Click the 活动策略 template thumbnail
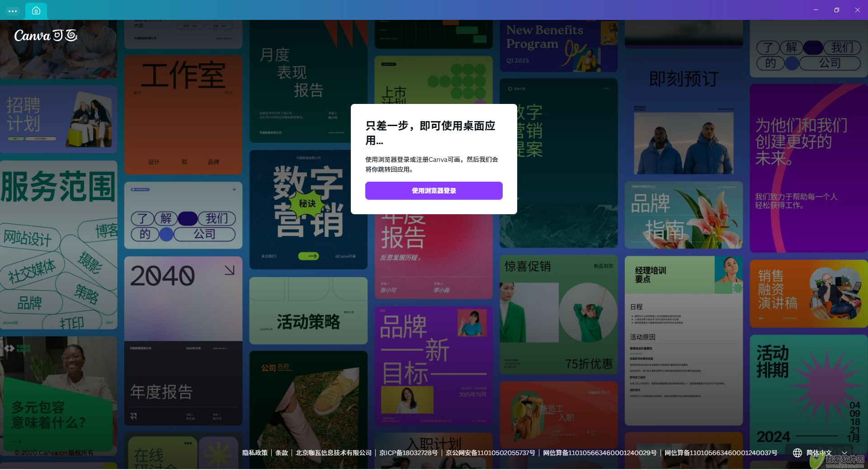This screenshot has width=868, height=470. click(x=308, y=310)
